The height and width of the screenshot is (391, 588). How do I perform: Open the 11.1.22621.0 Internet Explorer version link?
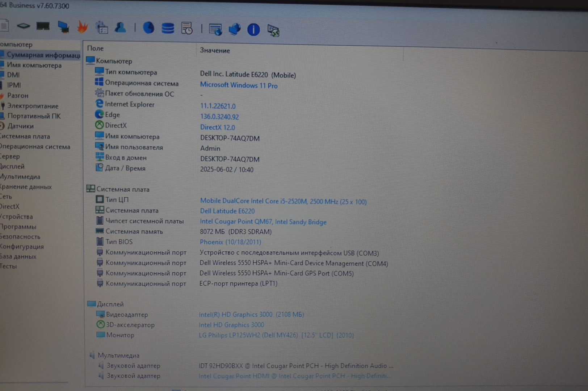point(218,106)
